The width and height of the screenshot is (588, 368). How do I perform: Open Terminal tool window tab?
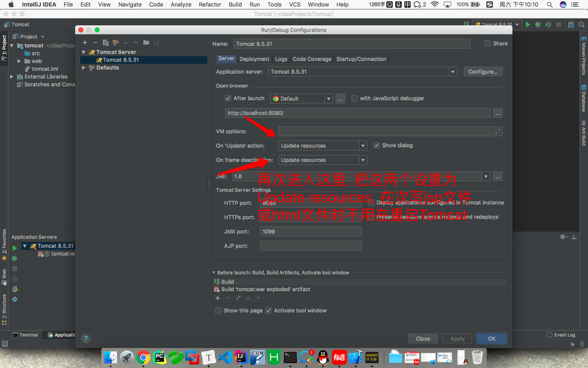(x=25, y=335)
